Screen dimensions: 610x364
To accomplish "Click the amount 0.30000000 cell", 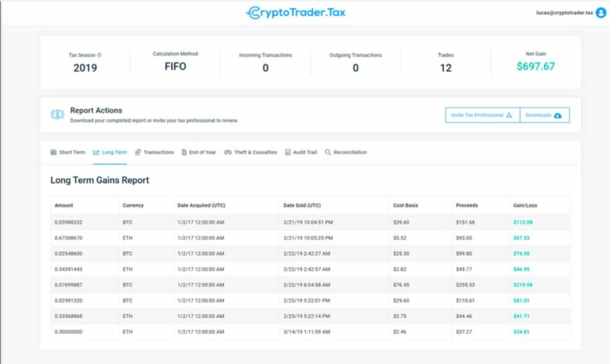I will click(69, 332).
